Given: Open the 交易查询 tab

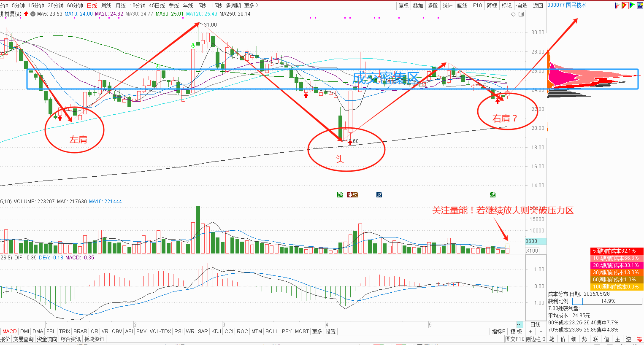Looking at the screenshot, I should point(23,339).
